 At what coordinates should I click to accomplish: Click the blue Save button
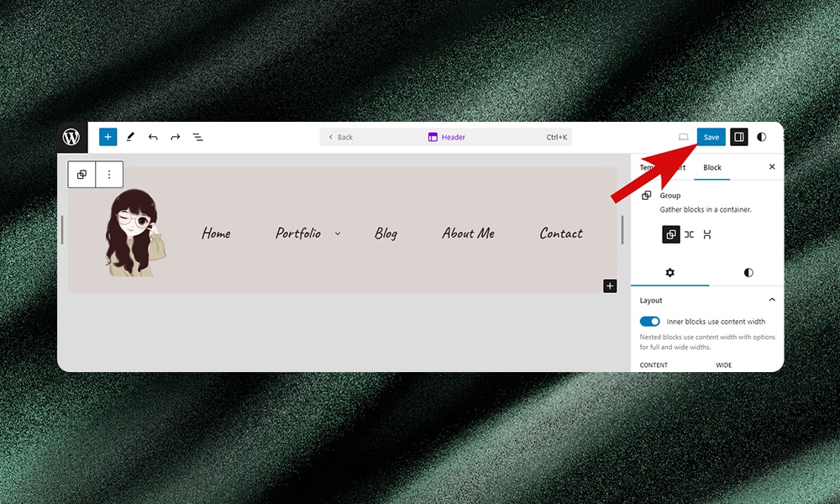point(711,136)
